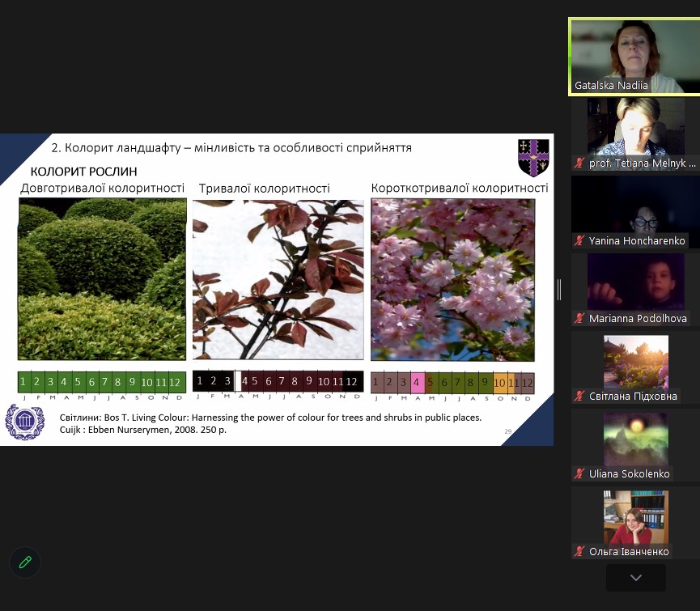Click muted mic icon beside Yanina Honcharenko

click(x=579, y=241)
